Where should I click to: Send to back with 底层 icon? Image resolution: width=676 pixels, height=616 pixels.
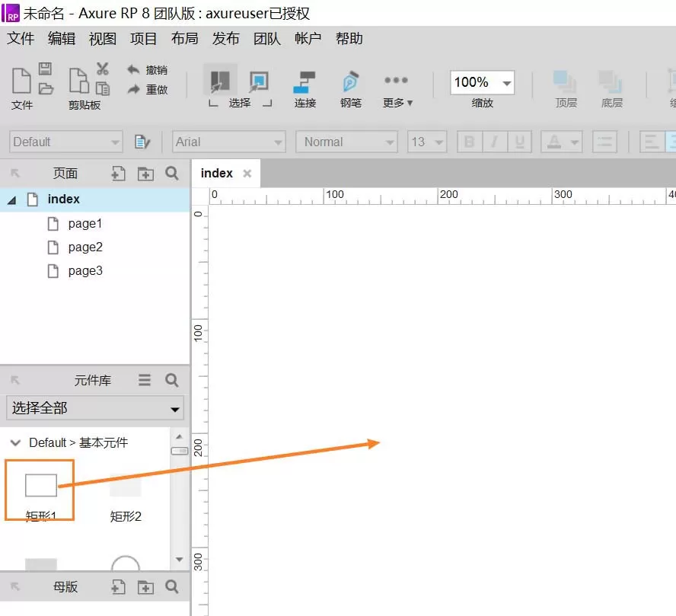click(611, 82)
